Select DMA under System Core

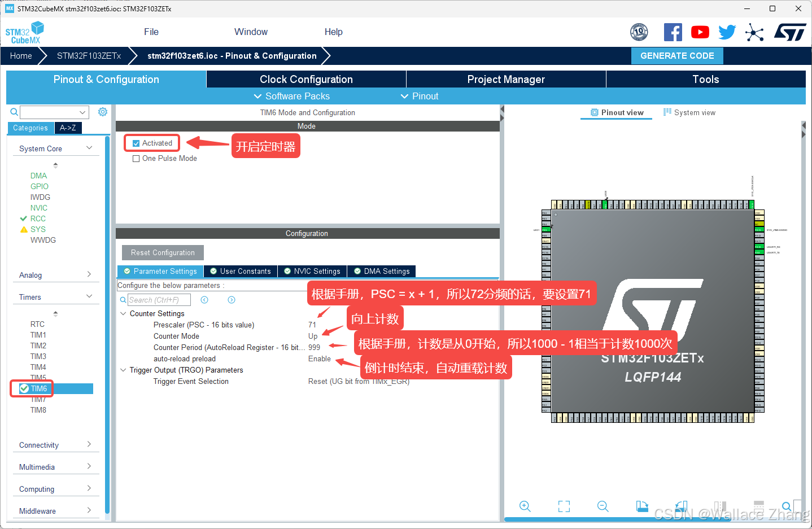tap(38, 176)
